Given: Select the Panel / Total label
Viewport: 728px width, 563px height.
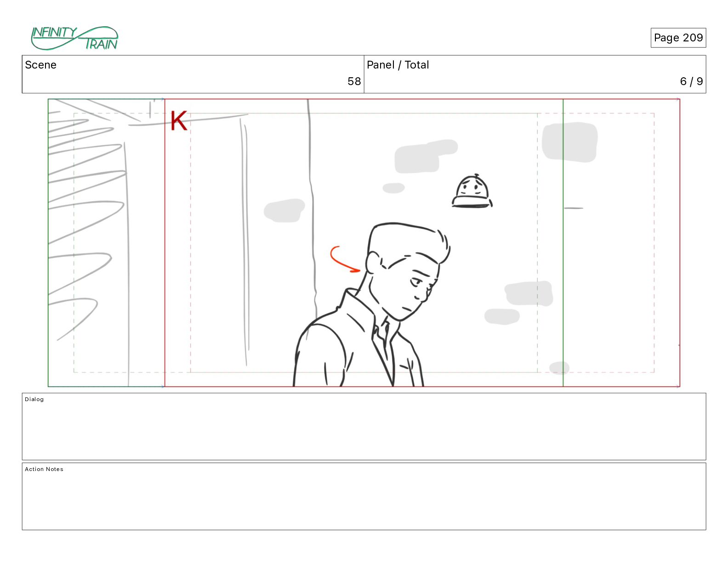Looking at the screenshot, I should tap(398, 65).
